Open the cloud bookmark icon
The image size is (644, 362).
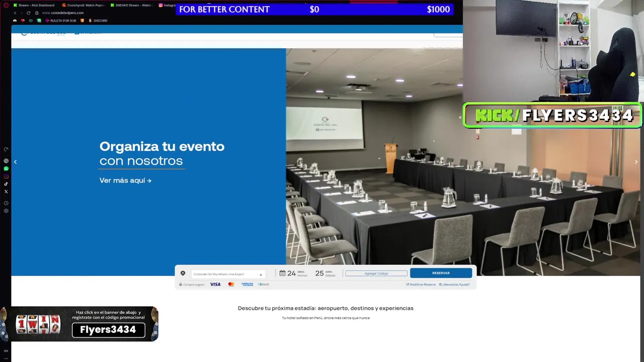[x=15, y=21]
